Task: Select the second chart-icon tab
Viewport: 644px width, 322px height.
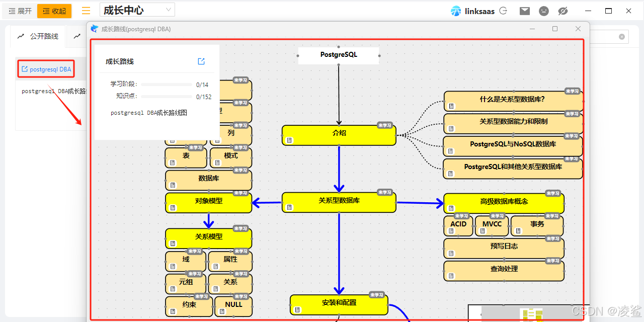Action: point(76,36)
